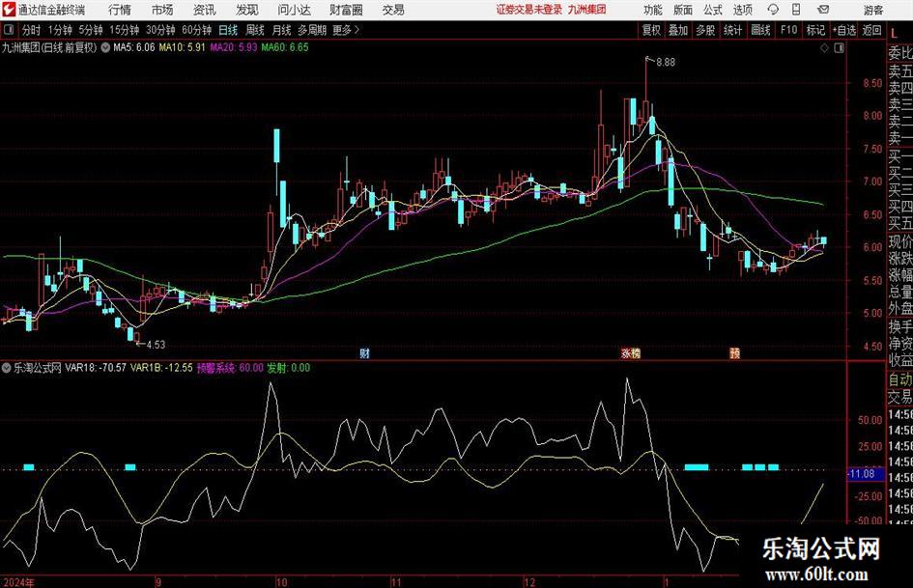Click the 返回 back button
The image size is (913, 588).
tap(871, 30)
